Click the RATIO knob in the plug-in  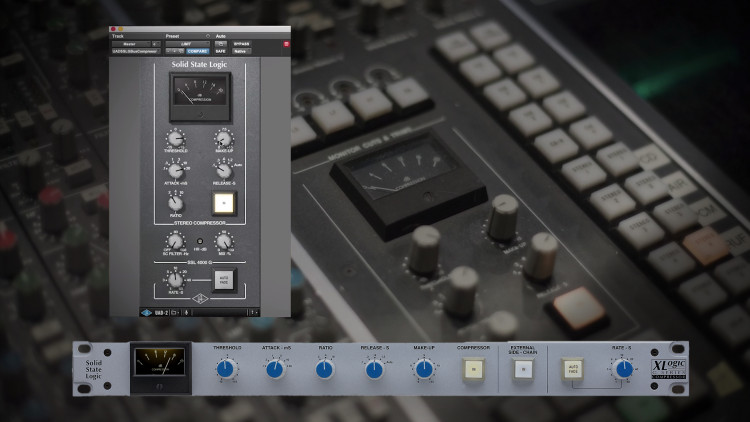point(176,203)
